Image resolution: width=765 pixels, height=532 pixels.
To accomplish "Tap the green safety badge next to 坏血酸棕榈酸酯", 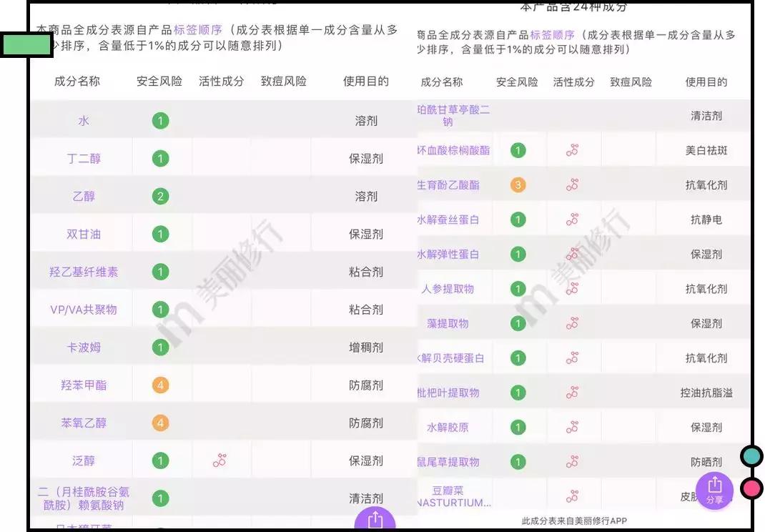I will click(519, 150).
